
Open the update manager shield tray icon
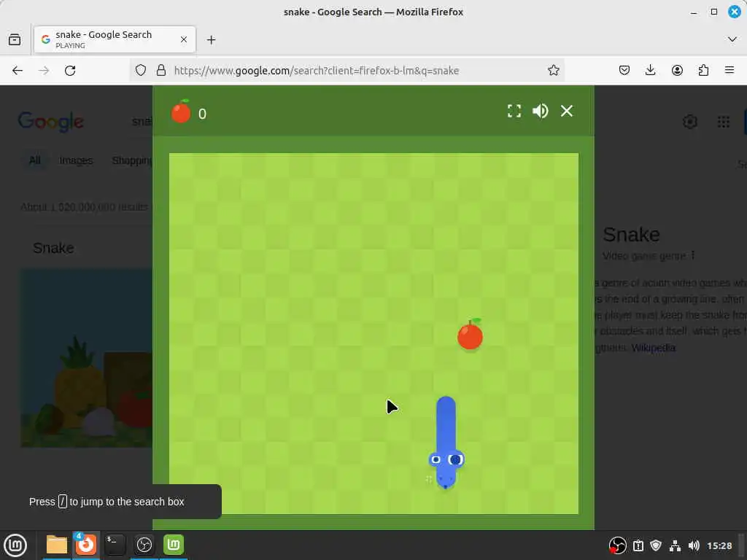coord(656,545)
